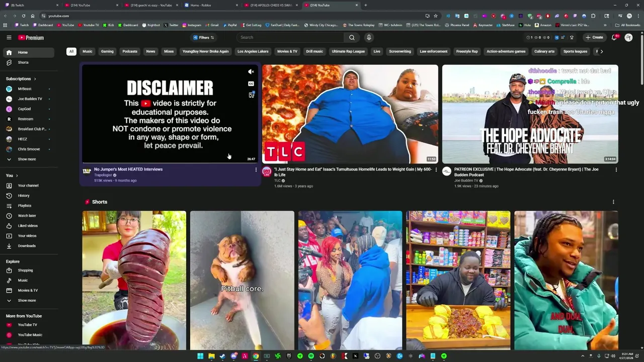
Task: Bookmark this page with star icon
Action: [436, 16]
